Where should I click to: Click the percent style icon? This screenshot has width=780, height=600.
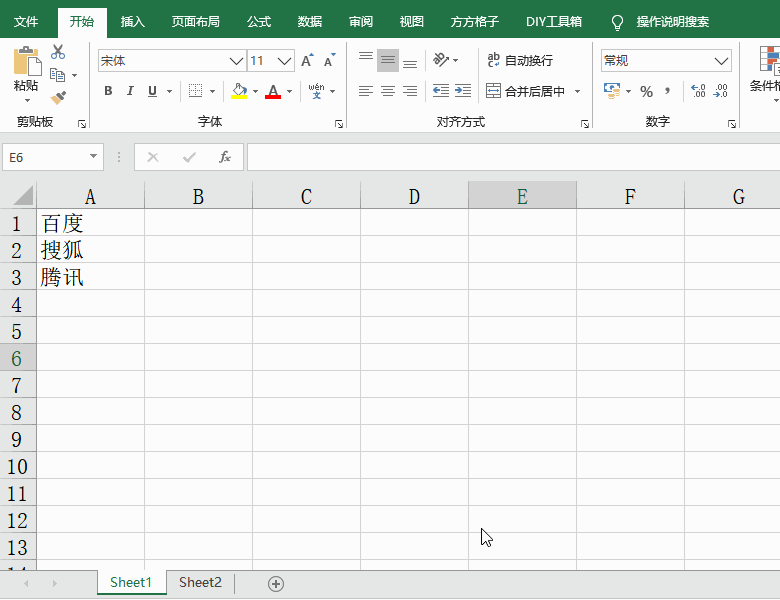[646, 92]
